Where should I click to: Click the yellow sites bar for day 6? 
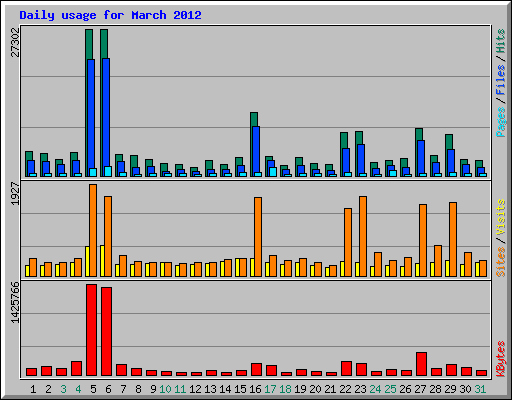(102, 261)
